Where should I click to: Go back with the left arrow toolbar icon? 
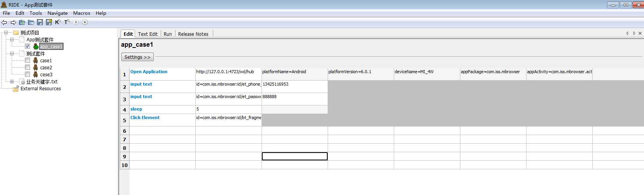click(x=4, y=23)
